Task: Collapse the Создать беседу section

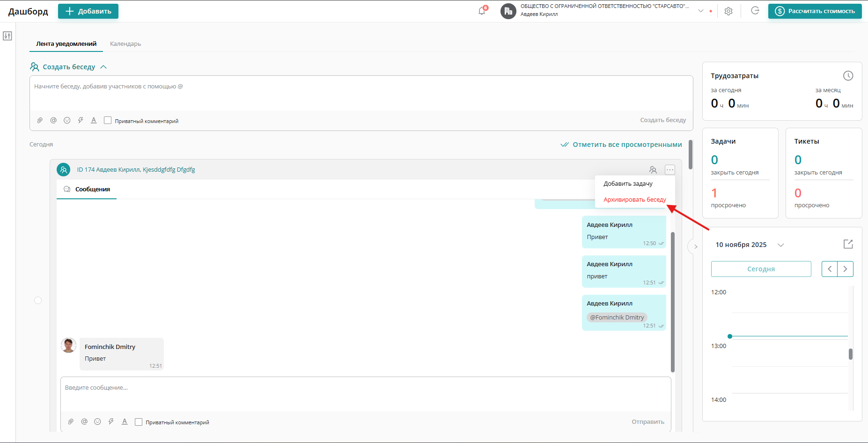Action: coord(103,67)
